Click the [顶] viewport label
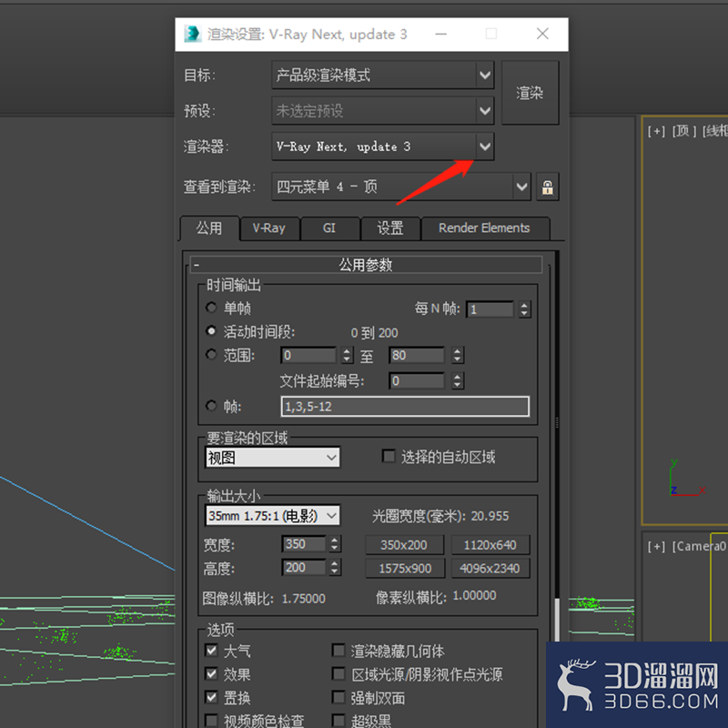Screen dimensions: 728x728 pyautogui.click(x=684, y=131)
